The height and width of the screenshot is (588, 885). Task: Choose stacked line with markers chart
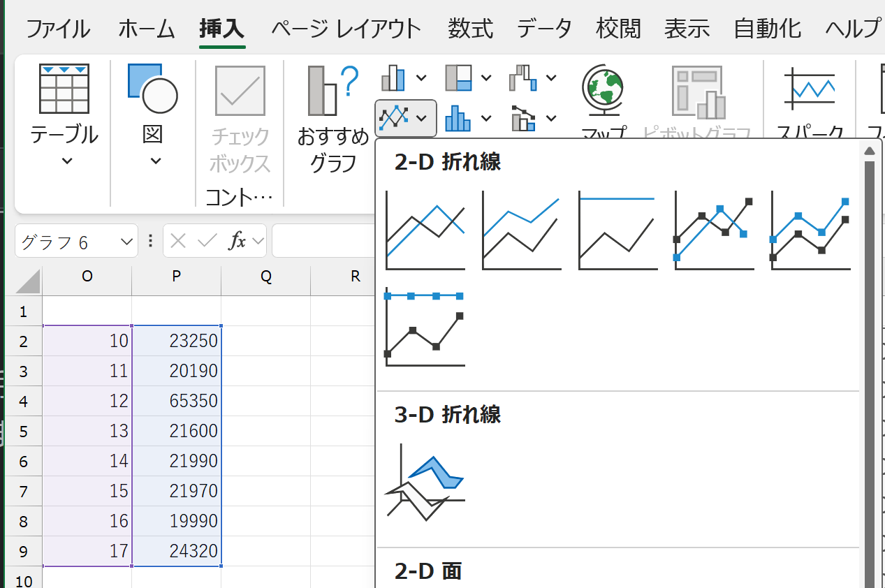tap(810, 229)
